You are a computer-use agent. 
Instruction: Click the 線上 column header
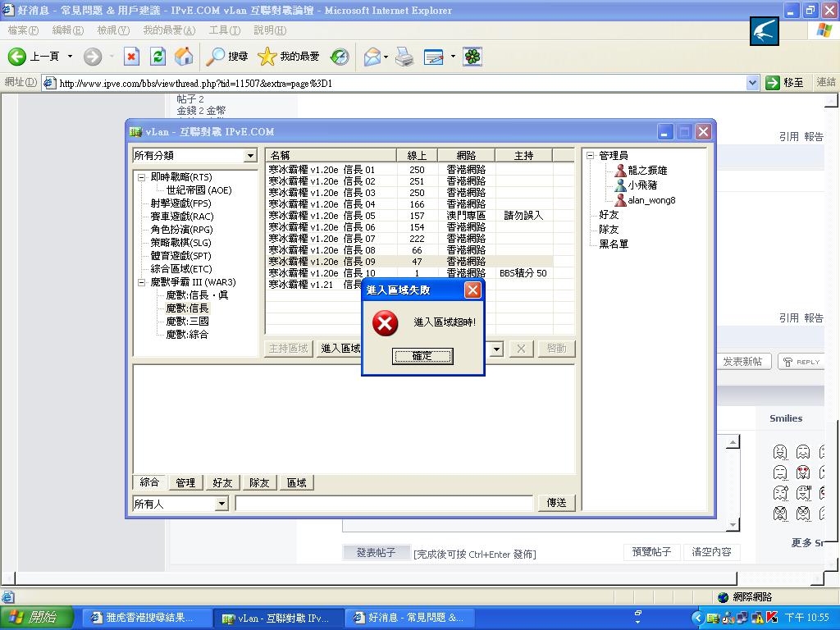click(x=417, y=155)
